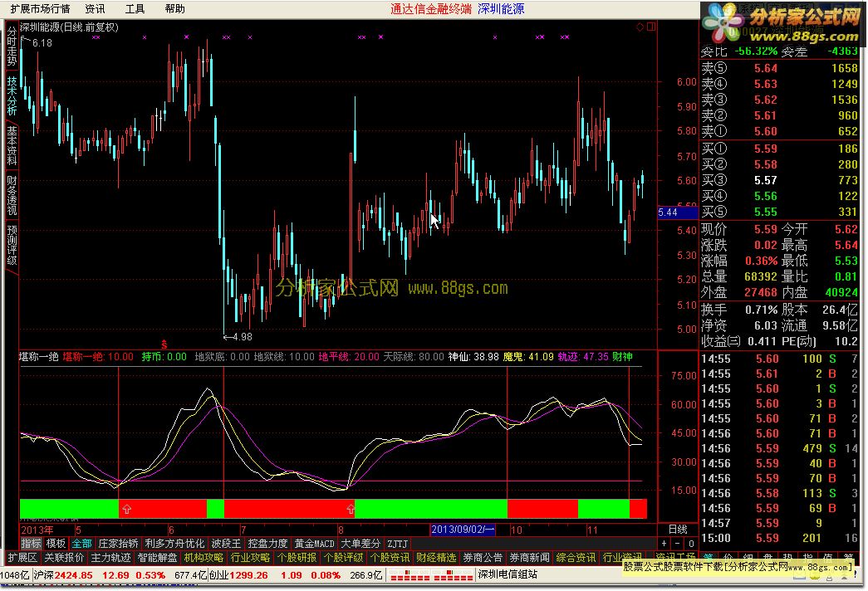Click the plus zoom button
The image size is (868, 591).
664,544
